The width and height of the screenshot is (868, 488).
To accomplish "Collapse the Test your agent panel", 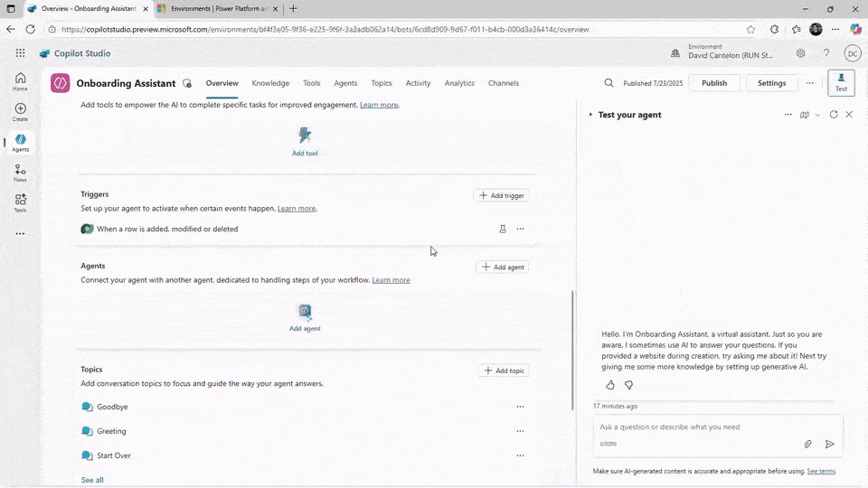I will pos(591,115).
